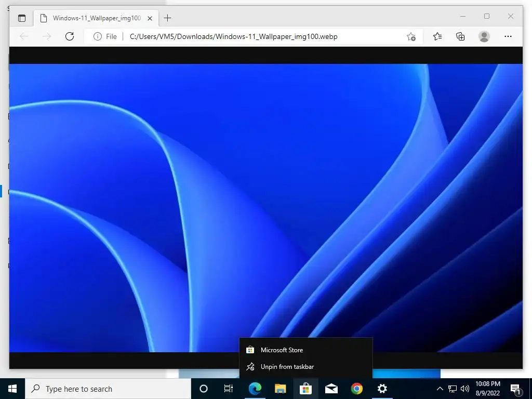532x399 pixels.
Task: Click the address bar file path
Action: coord(233,36)
